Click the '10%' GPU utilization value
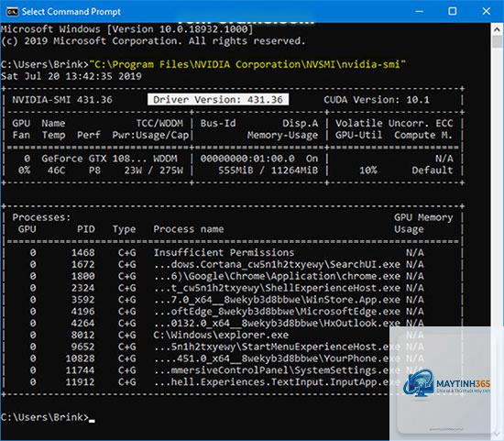The image size is (504, 441). point(368,171)
